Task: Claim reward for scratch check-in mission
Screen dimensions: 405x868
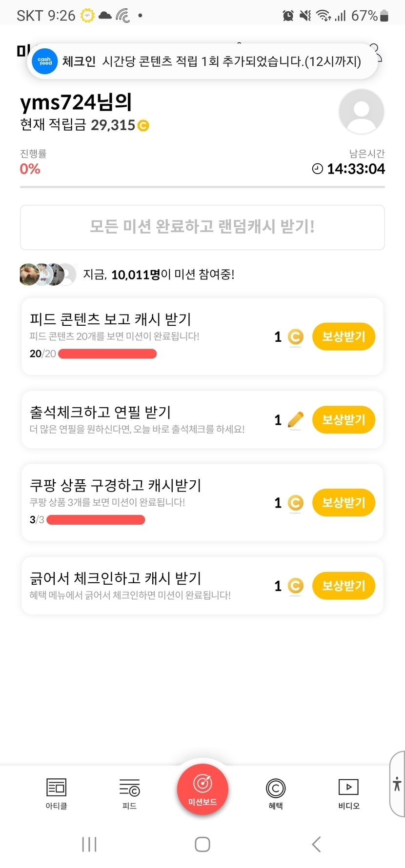Action: click(344, 585)
